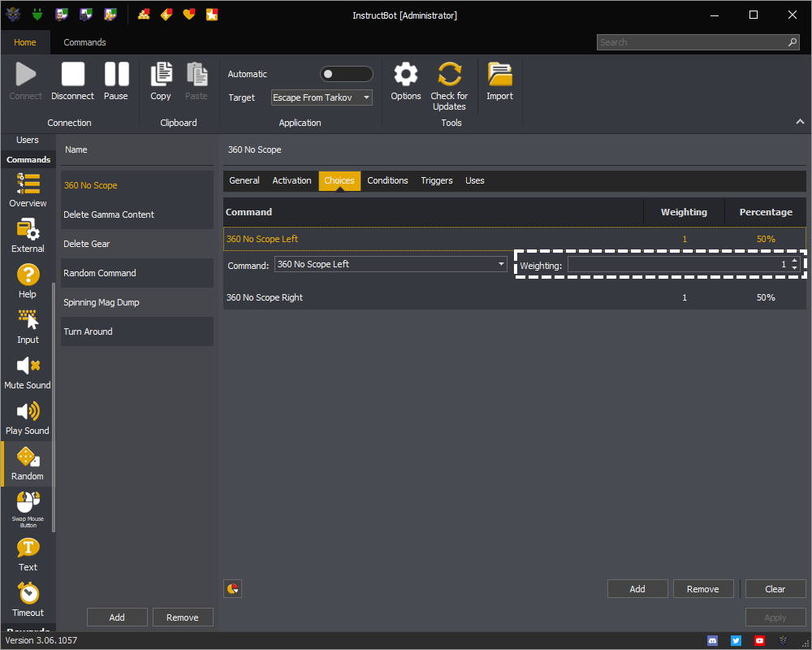Select the 360 No Scope Right choice row
This screenshot has height=650, width=812.
click(514, 297)
